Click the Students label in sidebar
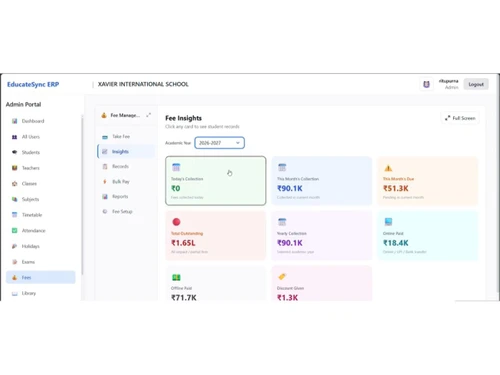 (31, 152)
